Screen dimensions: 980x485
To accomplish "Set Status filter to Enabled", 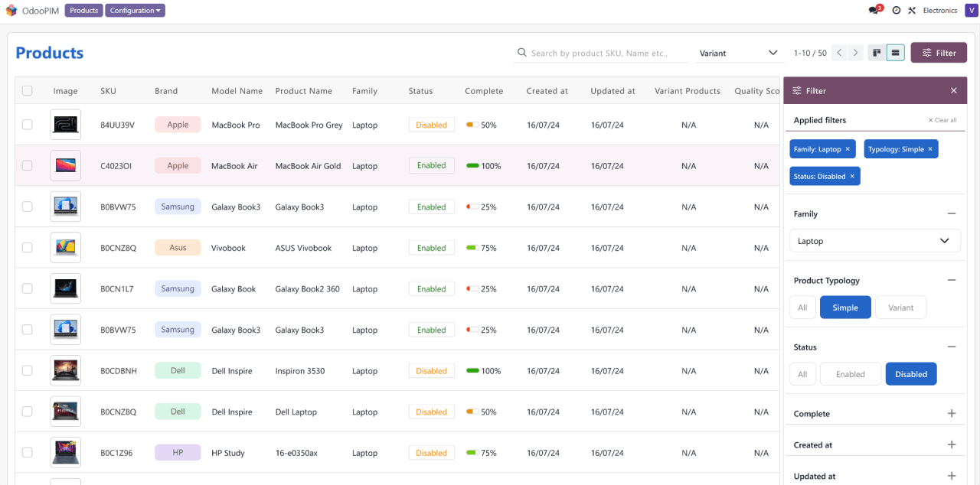I will [x=850, y=374].
